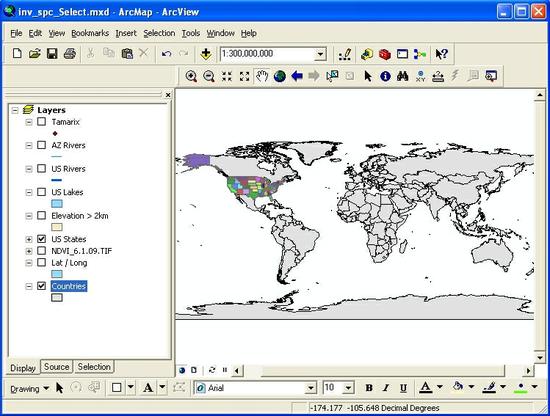This screenshot has width=550, height=416.
Task: Hide the Countries layer
Action: click(41, 286)
